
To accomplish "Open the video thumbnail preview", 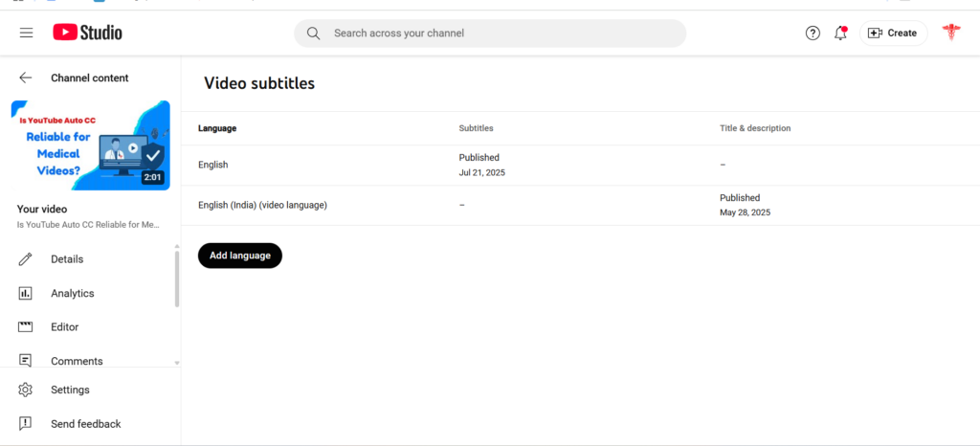I will tap(91, 145).
